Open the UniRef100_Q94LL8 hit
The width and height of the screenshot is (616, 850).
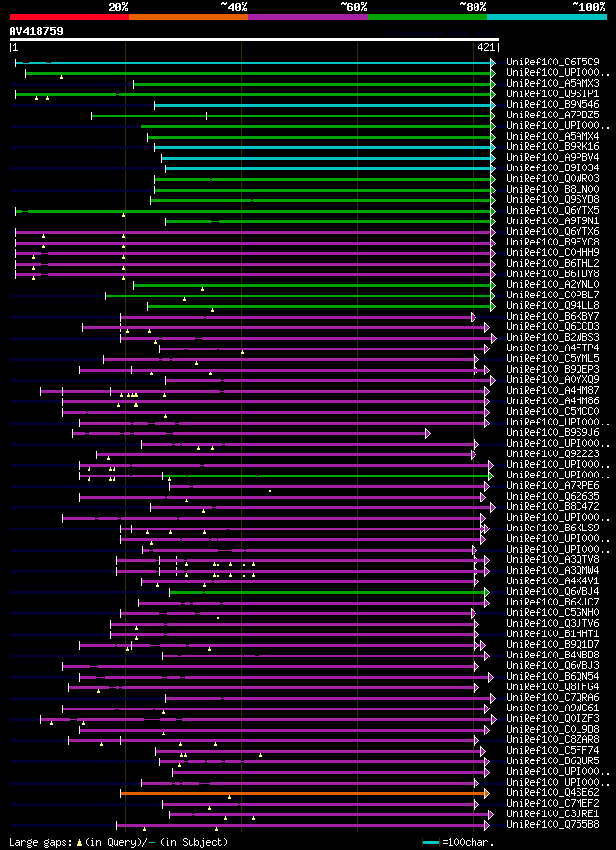553,306
